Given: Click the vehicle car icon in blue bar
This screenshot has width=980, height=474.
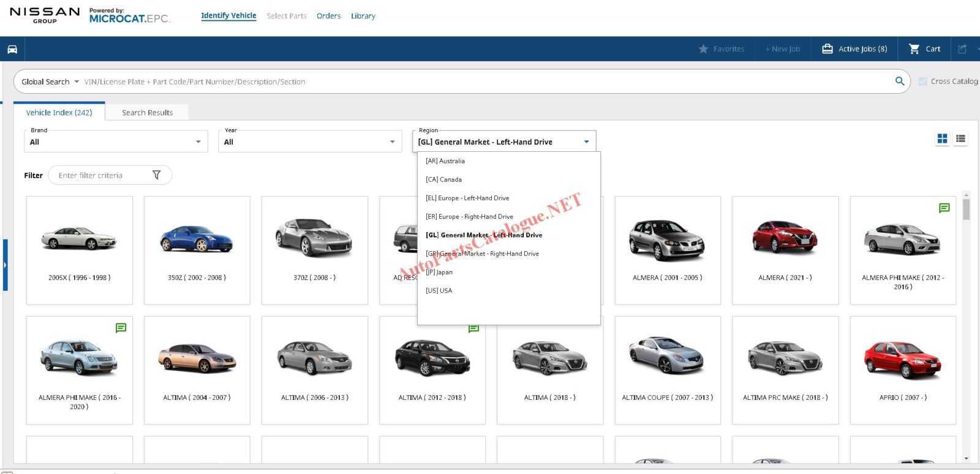Looking at the screenshot, I should tap(12, 49).
